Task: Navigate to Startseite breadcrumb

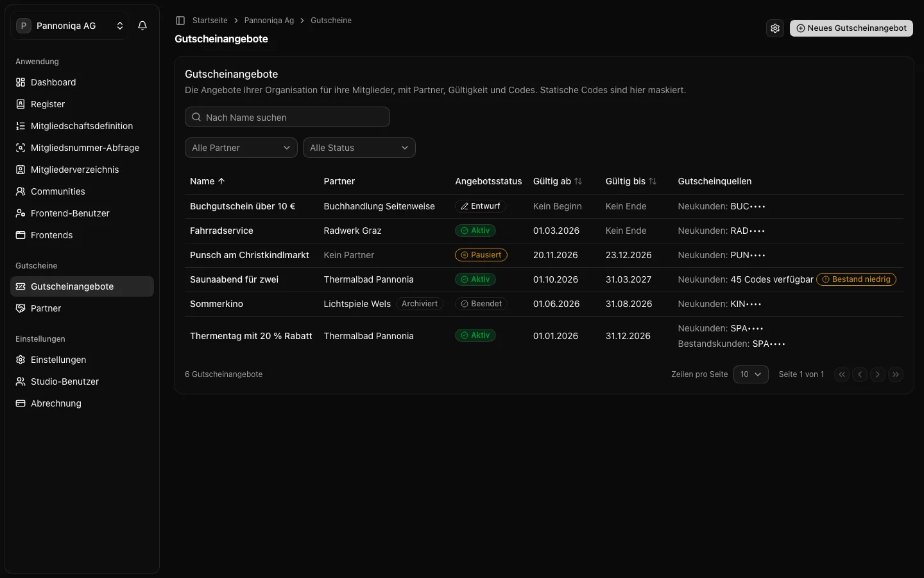Action: coord(210,21)
